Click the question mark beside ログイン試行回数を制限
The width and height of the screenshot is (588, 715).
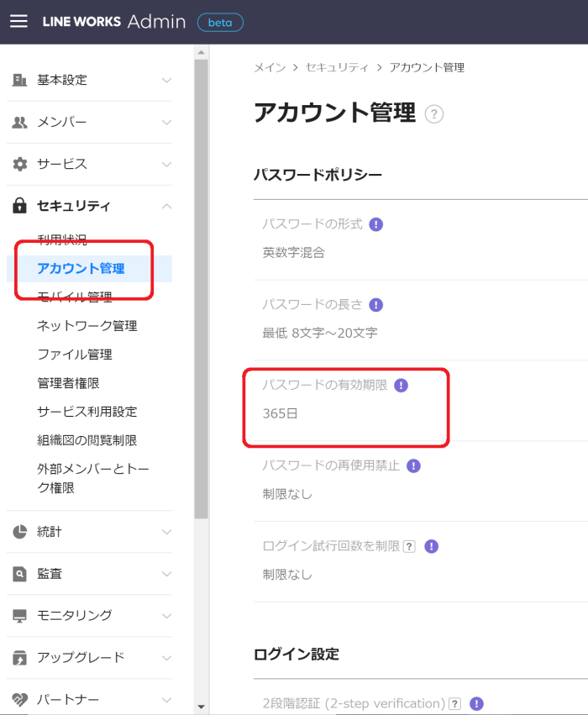410,546
